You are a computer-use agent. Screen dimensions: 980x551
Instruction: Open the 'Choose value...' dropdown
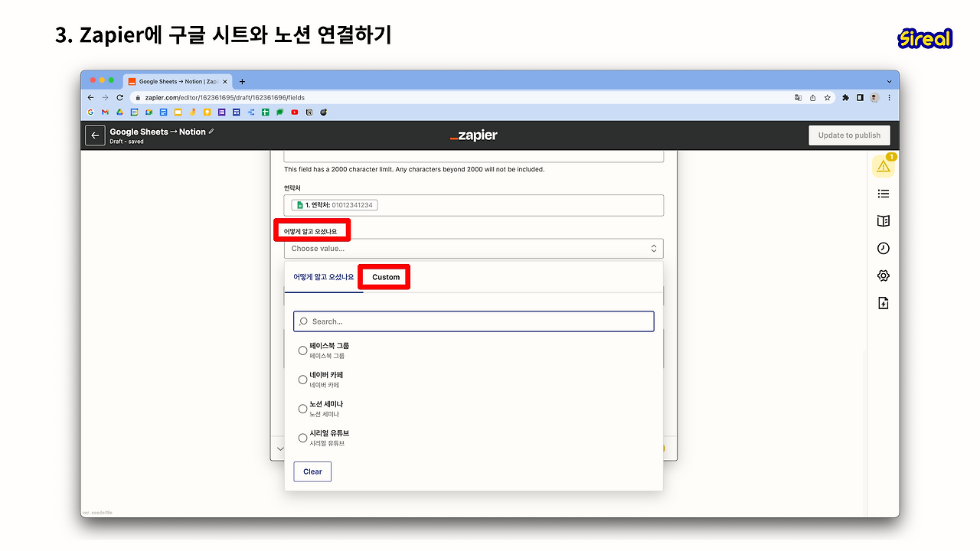click(474, 249)
